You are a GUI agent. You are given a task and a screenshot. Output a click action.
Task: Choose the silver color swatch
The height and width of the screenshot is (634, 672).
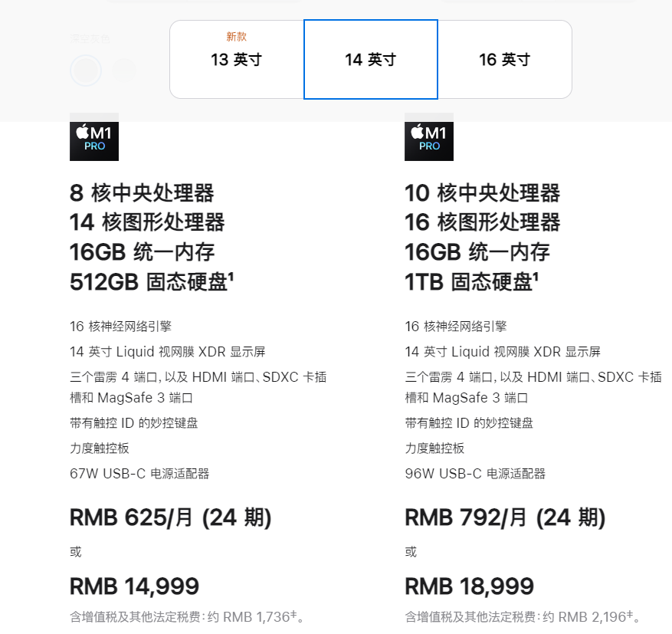124,71
